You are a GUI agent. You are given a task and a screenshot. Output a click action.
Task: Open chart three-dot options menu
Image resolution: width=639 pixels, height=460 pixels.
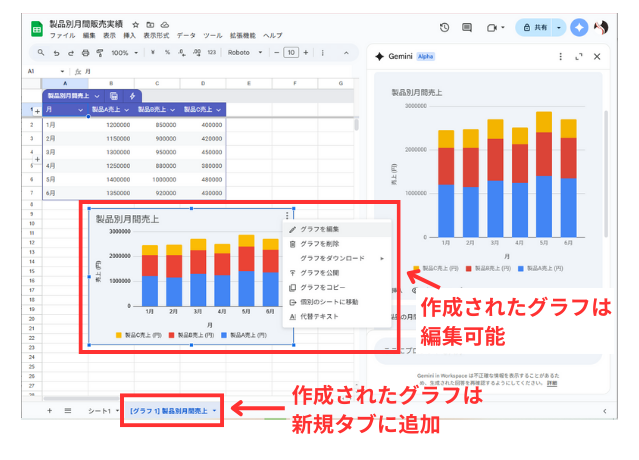pos(287,215)
